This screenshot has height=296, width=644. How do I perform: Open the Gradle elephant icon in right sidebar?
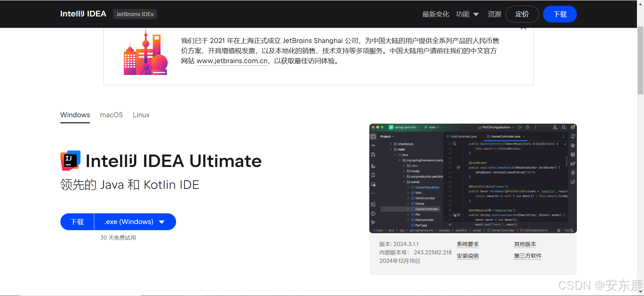pyautogui.click(x=573, y=164)
